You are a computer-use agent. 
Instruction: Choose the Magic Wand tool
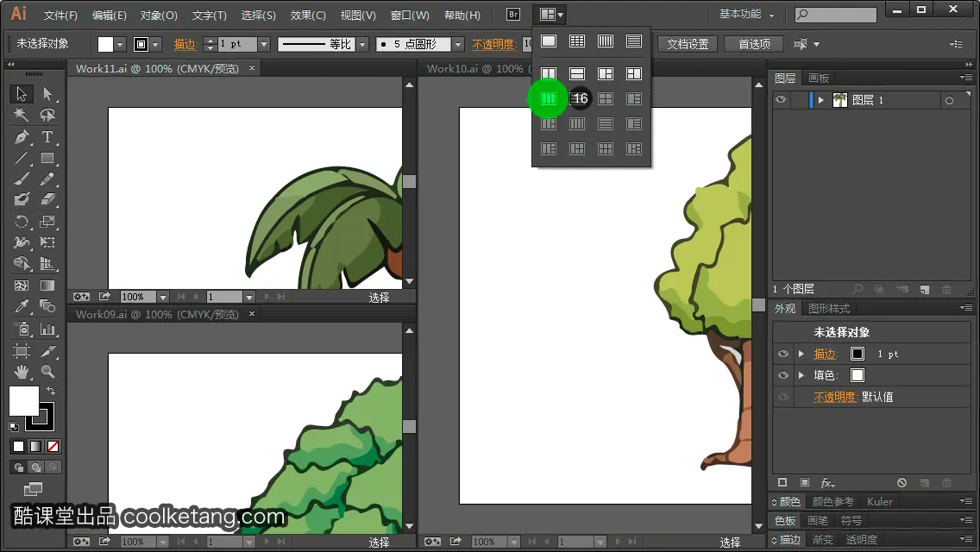click(x=22, y=115)
